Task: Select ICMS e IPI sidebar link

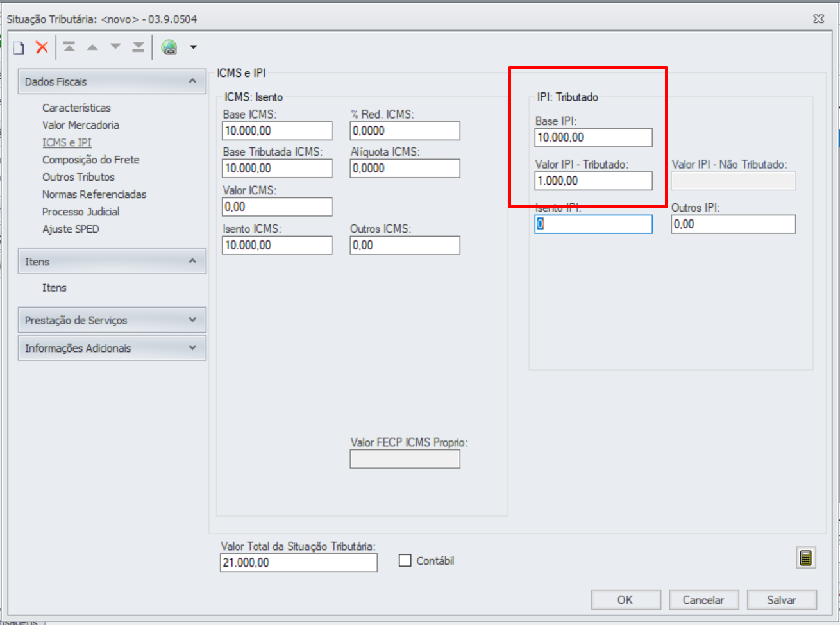Action: (67, 142)
